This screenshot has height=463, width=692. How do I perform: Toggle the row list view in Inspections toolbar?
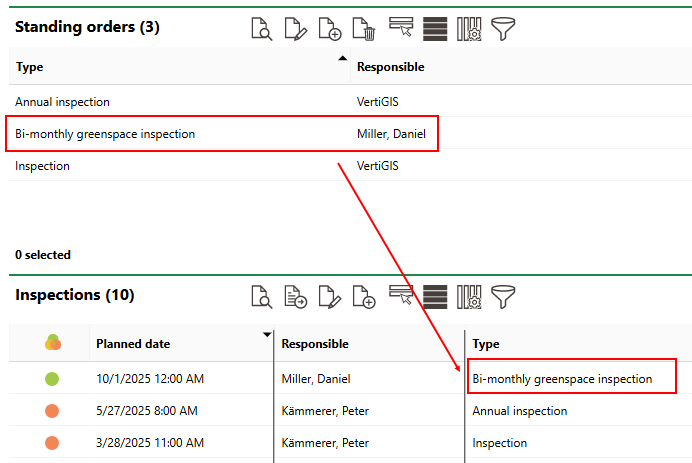coord(435,297)
